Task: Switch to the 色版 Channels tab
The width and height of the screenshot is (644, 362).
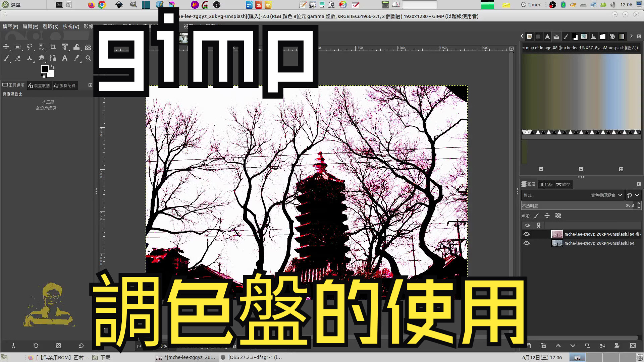Action: click(x=546, y=184)
